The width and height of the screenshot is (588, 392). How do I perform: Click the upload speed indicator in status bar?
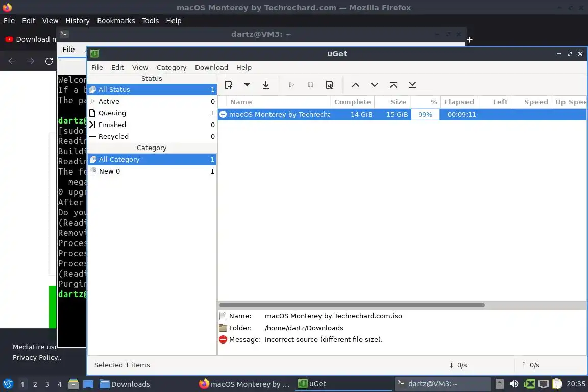pyautogui.click(x=530, y=365)
